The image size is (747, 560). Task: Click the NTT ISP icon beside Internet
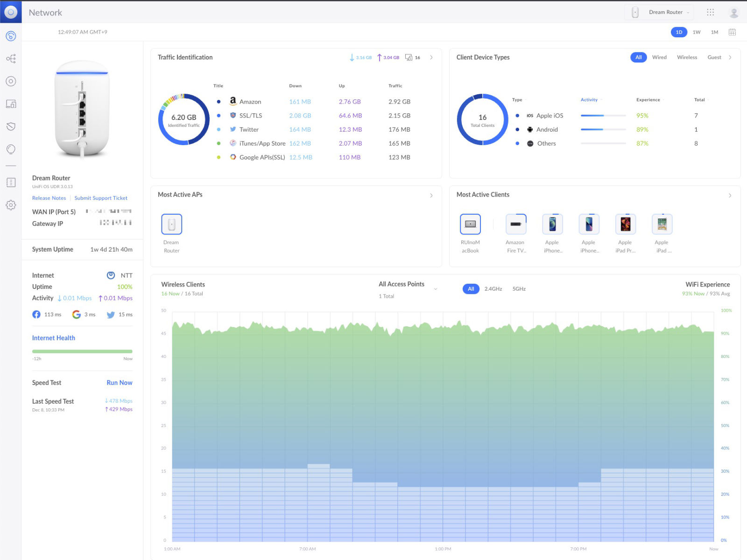pyautogui.click(x=111, y=275)
